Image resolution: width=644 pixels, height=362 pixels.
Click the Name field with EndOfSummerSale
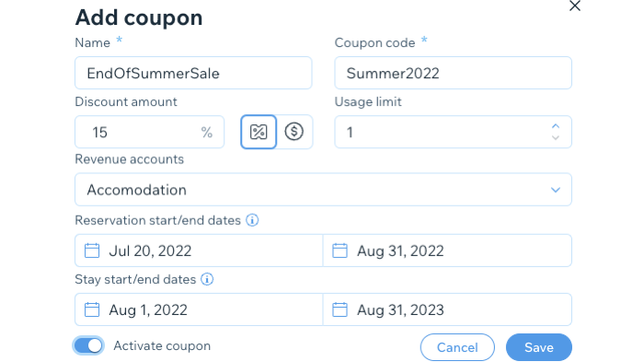click(x=193, y=73)
